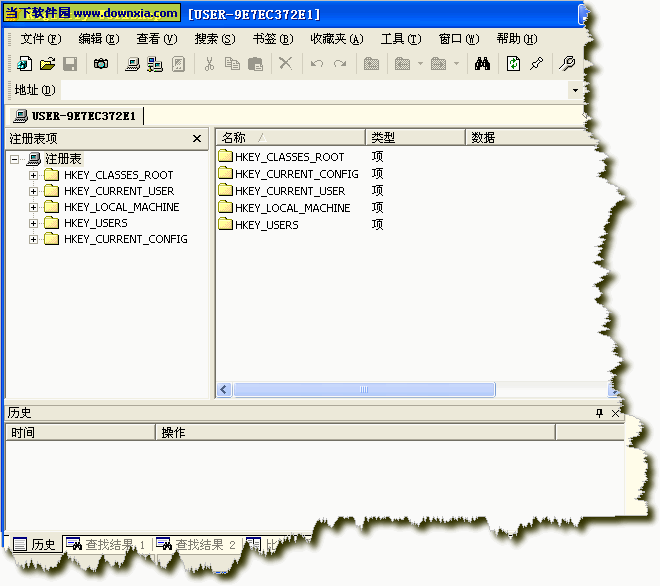Image resolution: width=660 pixels, height=586 pixels.
Task: Collapse the 注册表 root node
Action: pyautogui.click(x=15, y=159)
